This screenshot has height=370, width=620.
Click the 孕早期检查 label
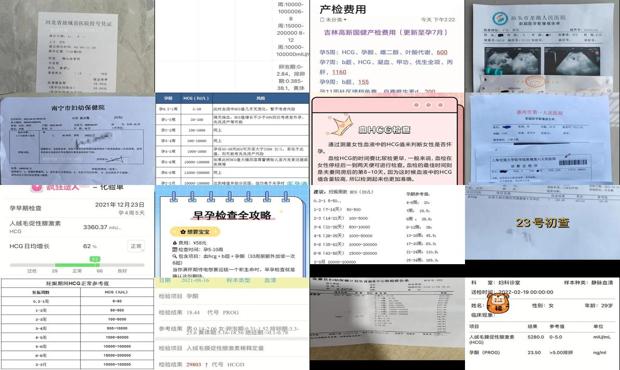25,208
